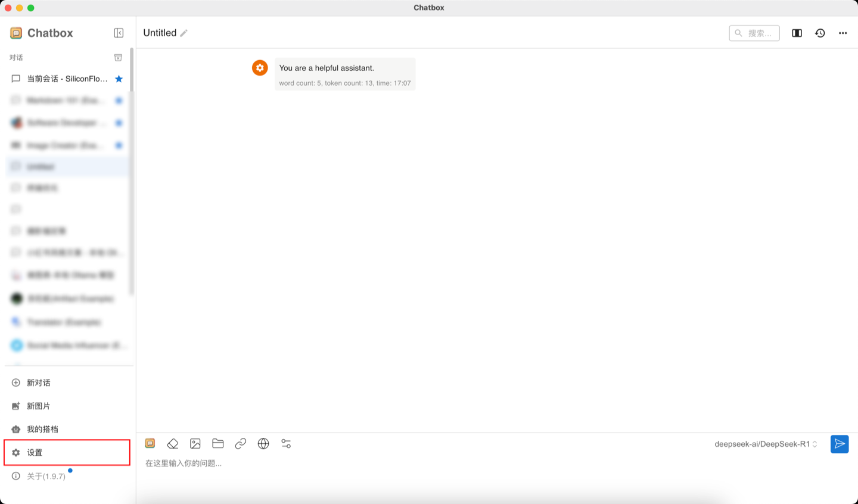Toggle web search with the globe icon
The image size is (858, 504).
click(x=263, y=444)
